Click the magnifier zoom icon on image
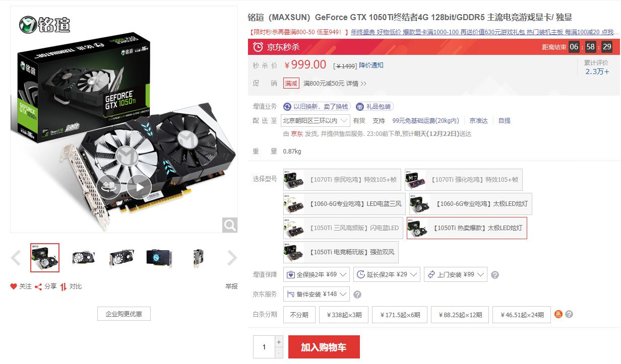The width and height of the screenshot is (621, 364). (x=230, y=225)
